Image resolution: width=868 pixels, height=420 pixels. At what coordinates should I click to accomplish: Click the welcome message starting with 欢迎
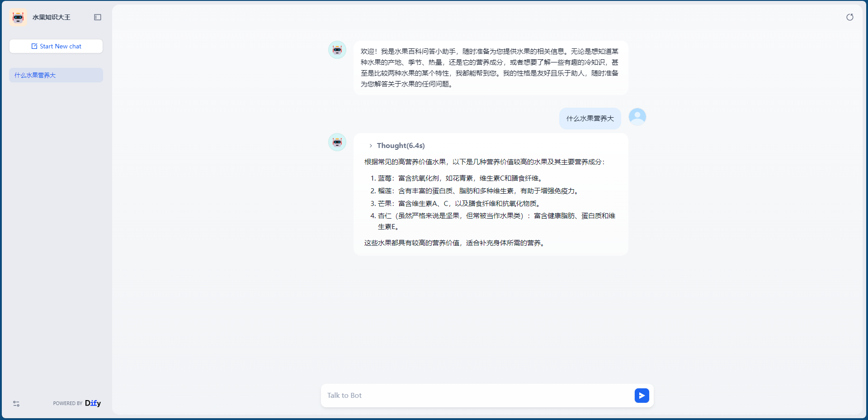[491, 68]
